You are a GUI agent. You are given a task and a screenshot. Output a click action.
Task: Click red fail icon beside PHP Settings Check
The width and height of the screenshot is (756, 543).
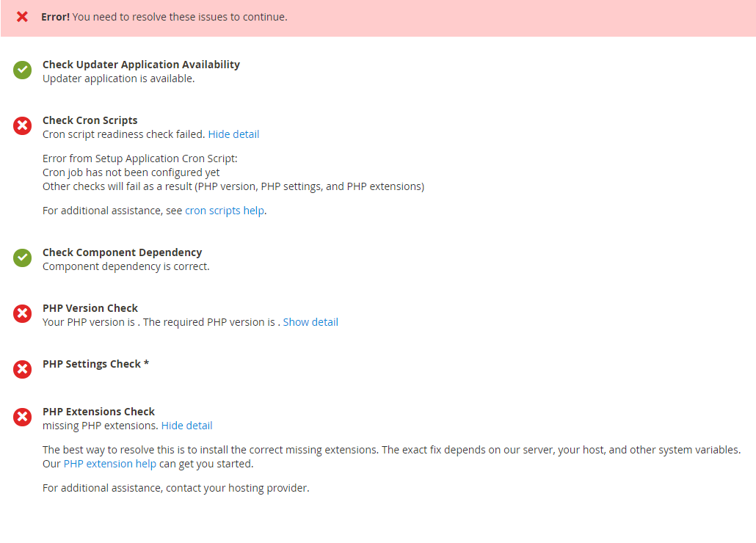pos(22,370)
